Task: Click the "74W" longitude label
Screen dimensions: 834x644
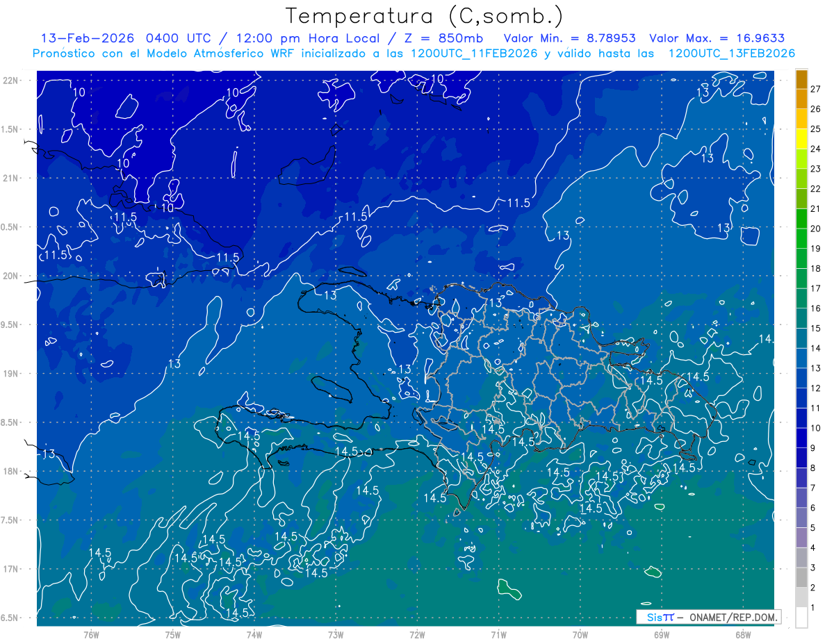Action: [x=254, y=634]
